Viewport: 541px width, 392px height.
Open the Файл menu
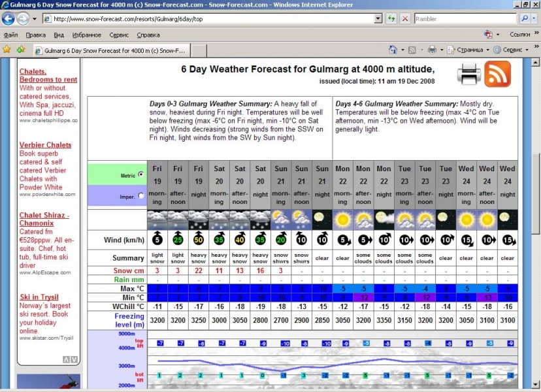[x=11, y=35]
